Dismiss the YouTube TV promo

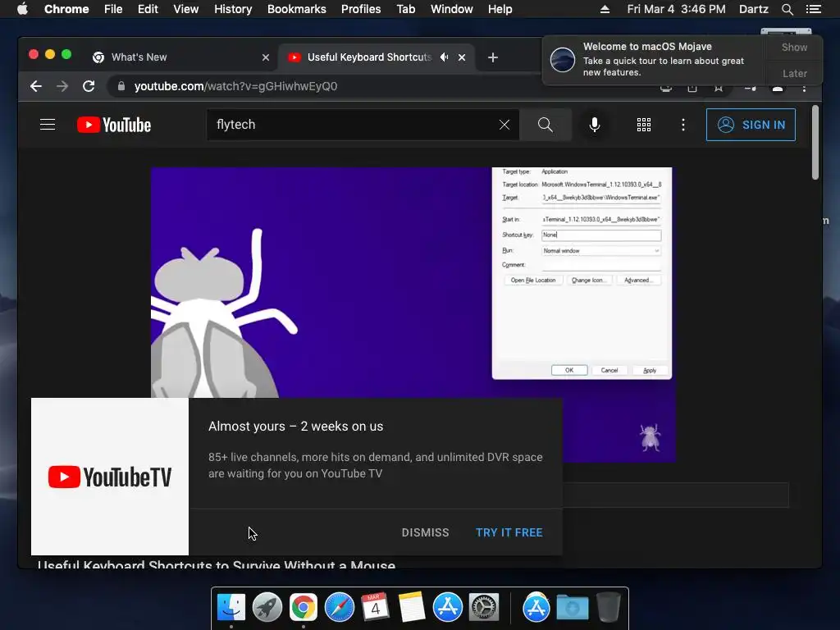[x=426, y=532]
